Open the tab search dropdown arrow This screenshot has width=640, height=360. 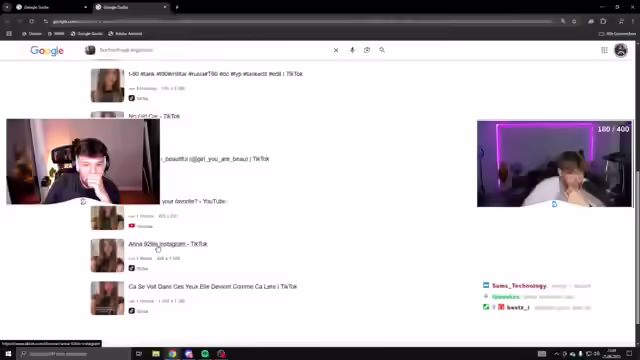point(7,7)
